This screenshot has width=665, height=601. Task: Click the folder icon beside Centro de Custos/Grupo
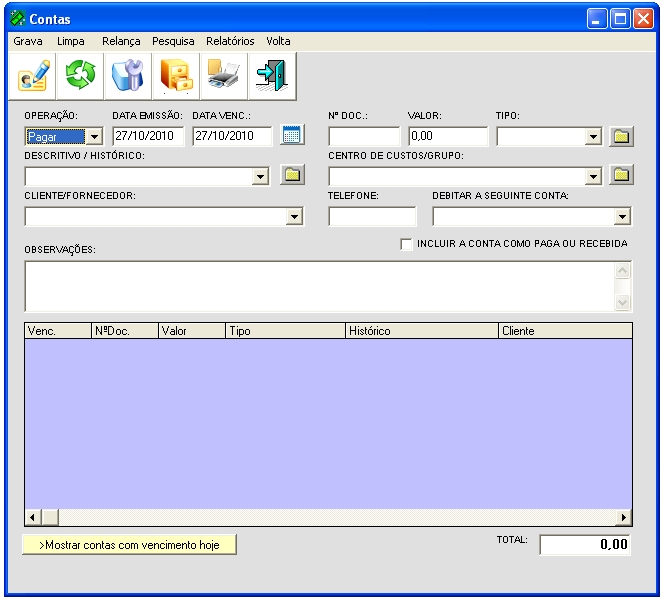click(620, 176)
